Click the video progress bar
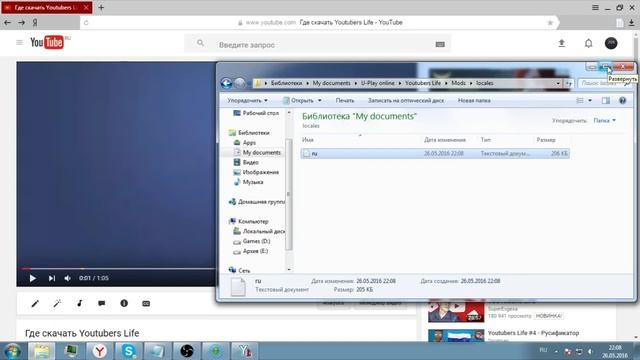The image size is (640, 360). [x=118, y=269]
